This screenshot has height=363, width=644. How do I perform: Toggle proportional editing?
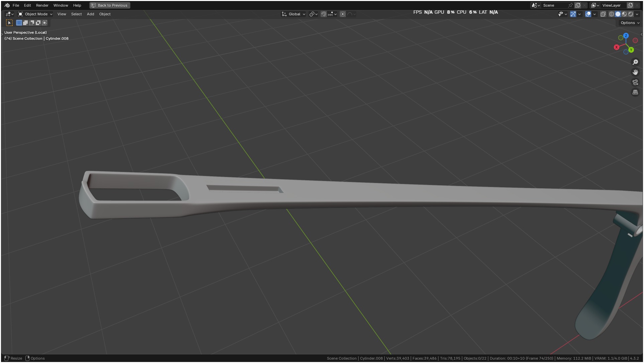pos(343,14)
